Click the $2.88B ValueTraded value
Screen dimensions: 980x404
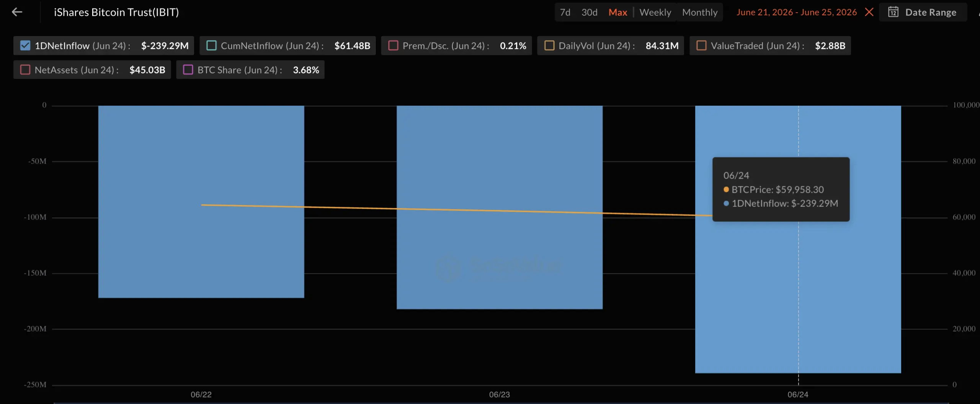[x=830, y=46]
